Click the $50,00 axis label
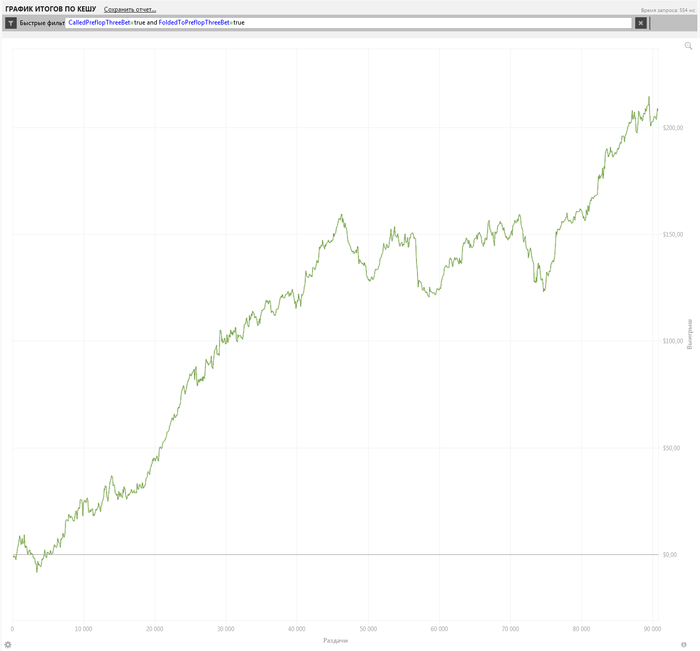The height and width of the screenshot is (651, 700). pyautogui.click(x=671, y=448)
